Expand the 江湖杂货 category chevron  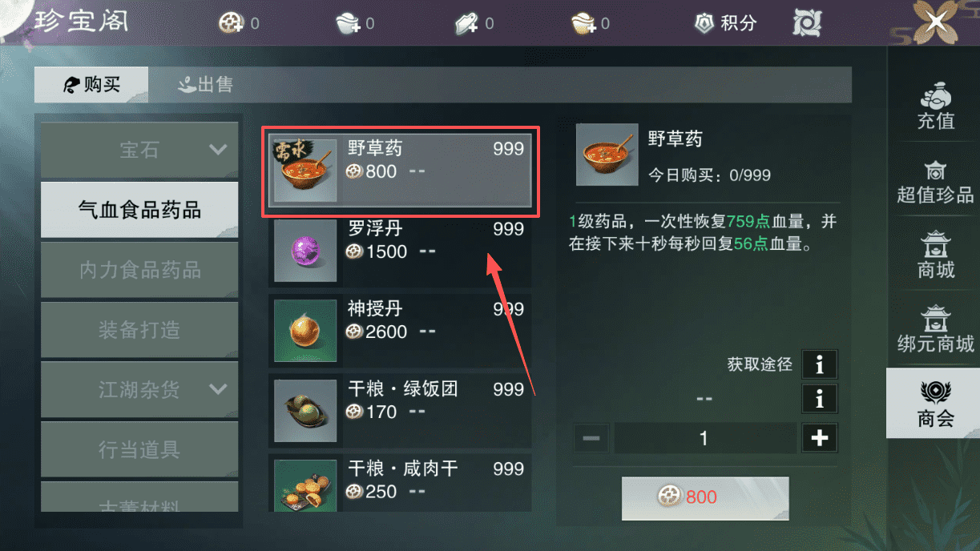coord(218,390)
